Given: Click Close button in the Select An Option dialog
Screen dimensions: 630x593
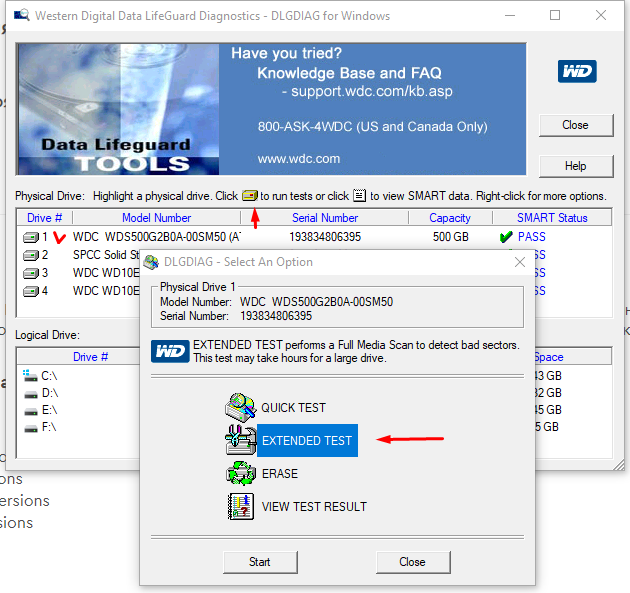Looking at the screenshot, I should pyautogui.click(x=413, y=562).
